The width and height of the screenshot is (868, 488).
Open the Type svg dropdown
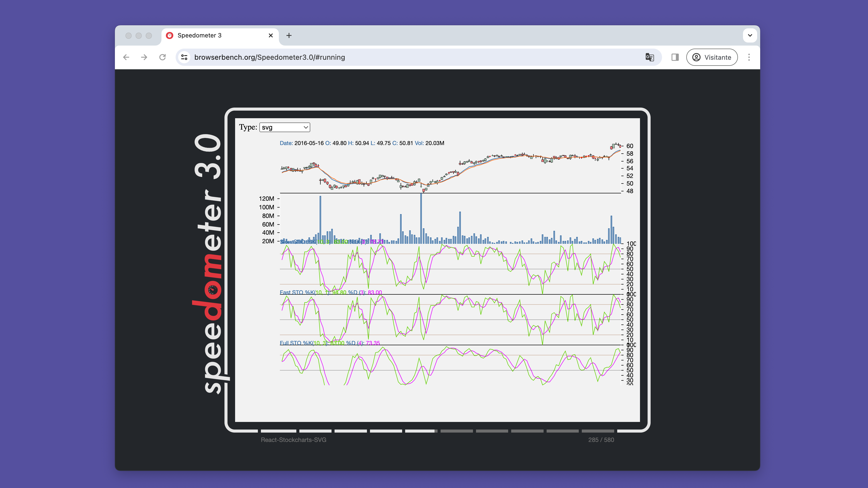pos(284,127)
